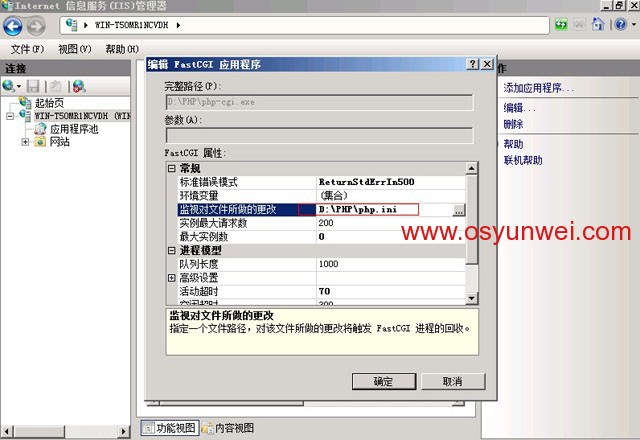Click 添加应用程序... in actions pane

pyautogui.click(x=539, y=88)
